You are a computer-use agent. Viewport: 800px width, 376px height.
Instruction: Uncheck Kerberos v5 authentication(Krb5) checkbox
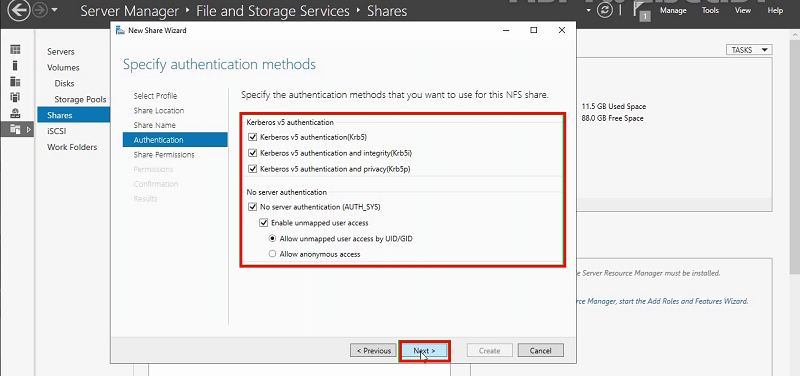pos(252,137)
